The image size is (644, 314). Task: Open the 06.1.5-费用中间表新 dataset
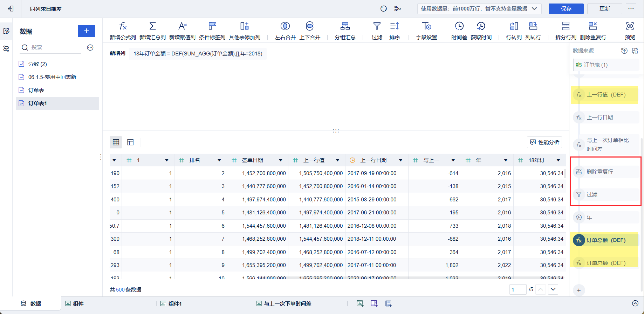57,77
